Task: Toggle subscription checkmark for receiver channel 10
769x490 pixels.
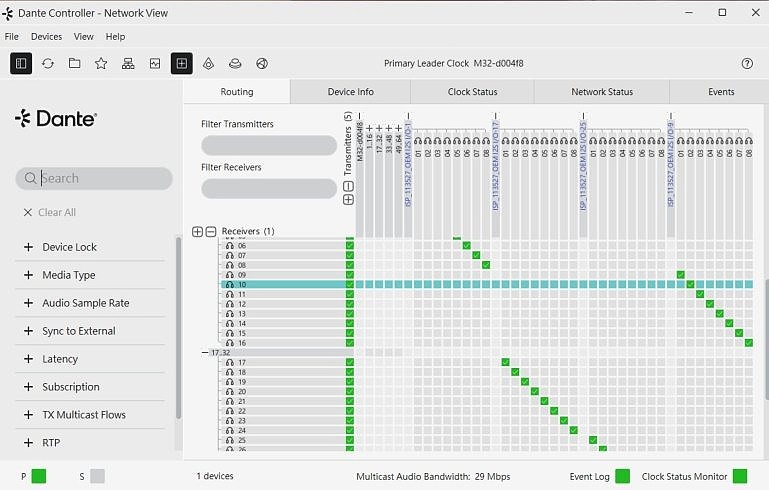Action: coord(691,284)
